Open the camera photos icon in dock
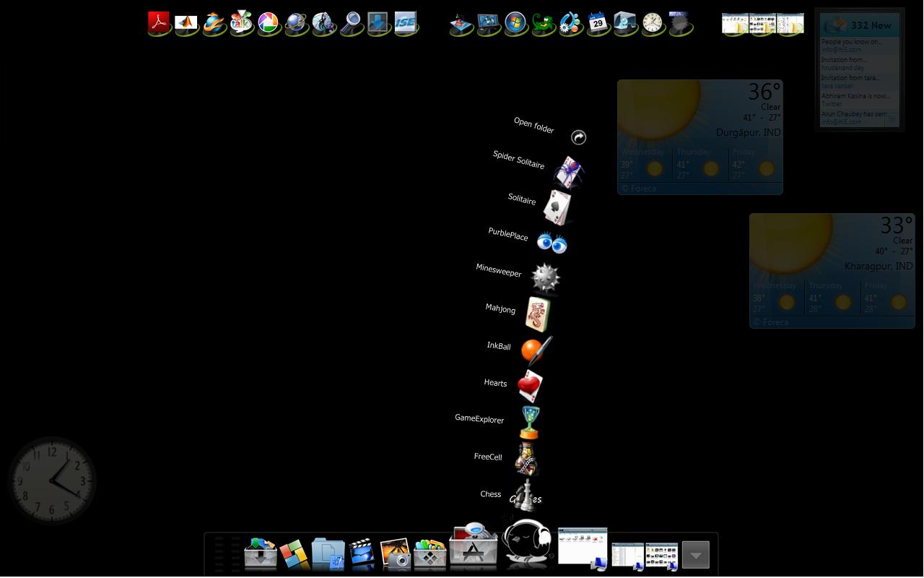This screenshot has height=578, width=924. [396, 555]
